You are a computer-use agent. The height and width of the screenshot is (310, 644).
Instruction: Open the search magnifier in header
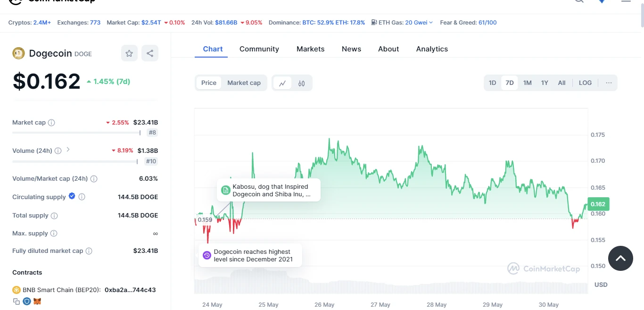(579, 1)
